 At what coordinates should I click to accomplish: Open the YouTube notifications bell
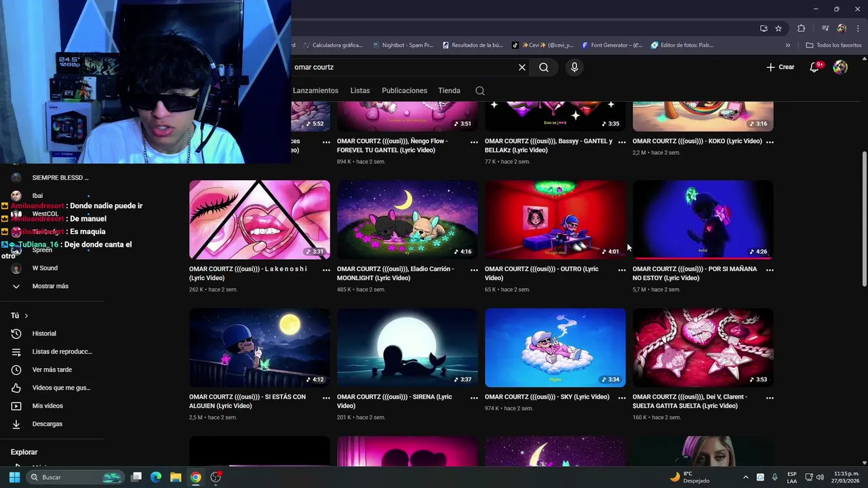[x=815, y=67]
